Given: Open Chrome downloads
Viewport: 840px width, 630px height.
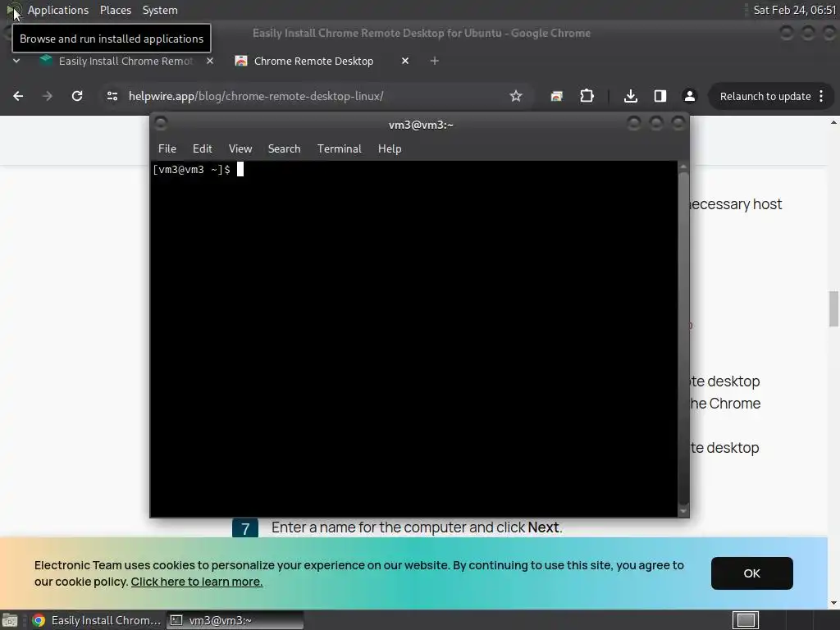Looking at the screenshot, I should pos(631,96).
